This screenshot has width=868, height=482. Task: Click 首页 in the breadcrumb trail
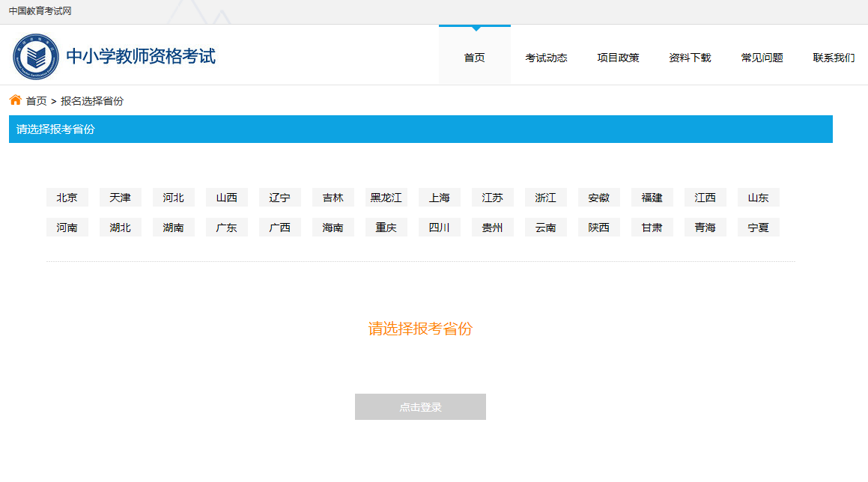click(37, 101)
